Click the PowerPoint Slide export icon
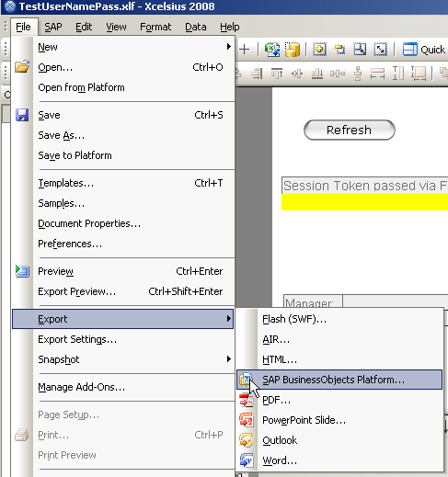The width and height of the screenshot is (448, 477). pyautogui.click(x=246, y=420)
